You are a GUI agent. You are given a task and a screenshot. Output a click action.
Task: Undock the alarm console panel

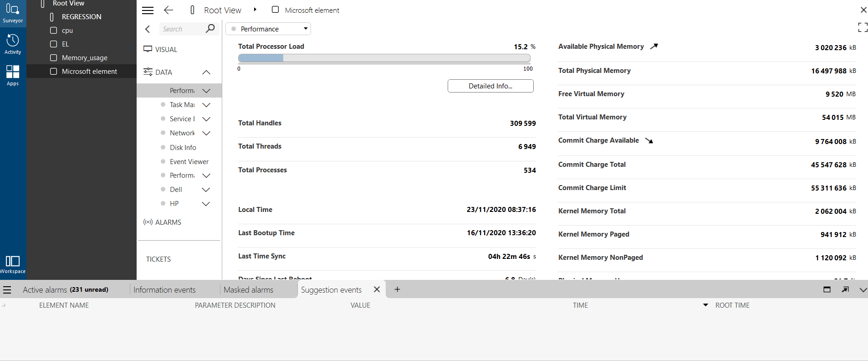coord(845,289)
